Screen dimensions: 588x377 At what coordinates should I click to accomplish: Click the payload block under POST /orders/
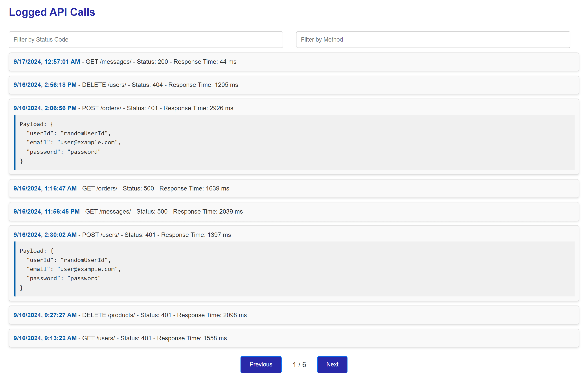pos(294,142)
